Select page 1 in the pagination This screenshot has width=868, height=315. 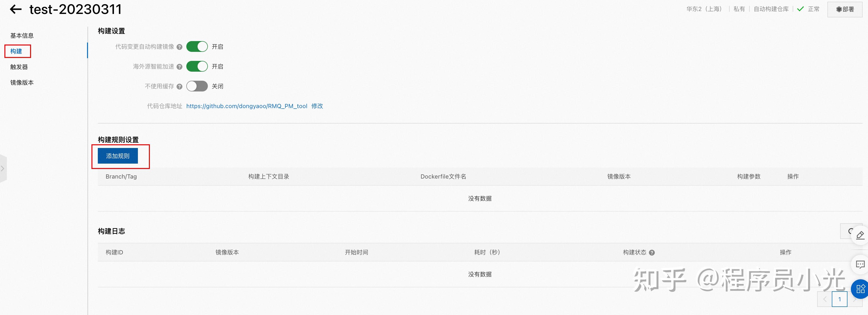click(x=839, y=299)
